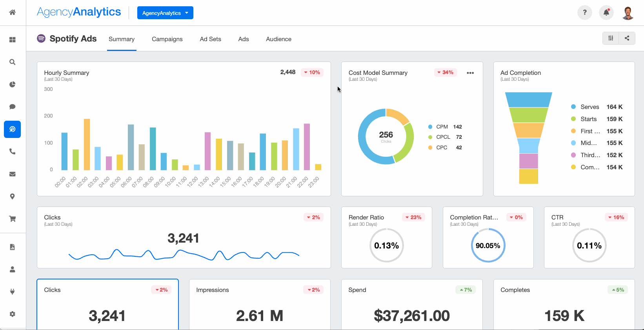Expand the AgencyAnalytics account dropdown

[165, 13]
